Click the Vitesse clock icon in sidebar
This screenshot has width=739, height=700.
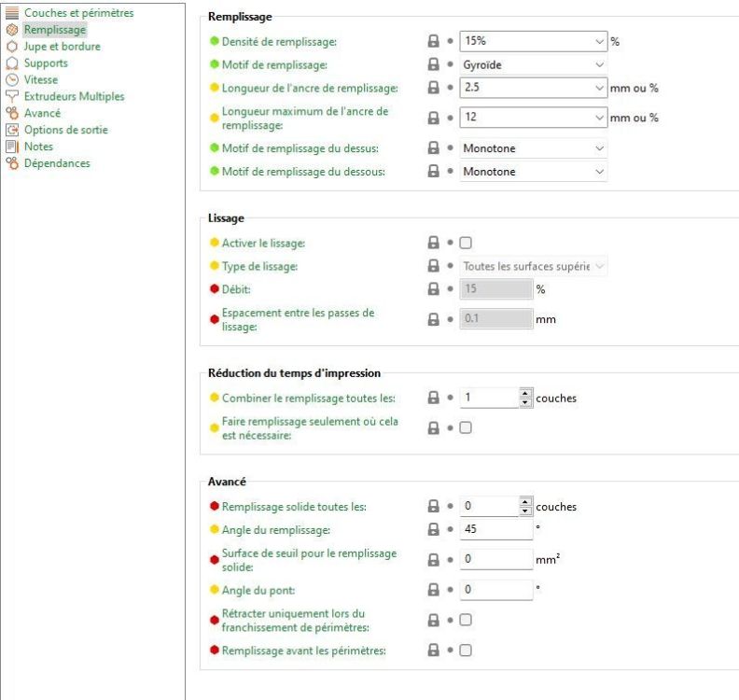(x=12, y=80)
